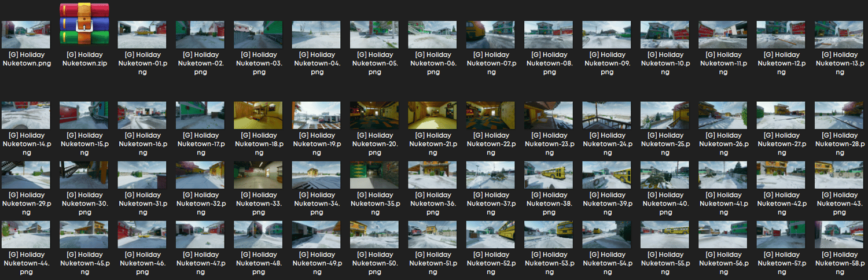The height and width of the screenshot is (280, 868).
Task: Select thumbnail of Holiday Nuketown-09.png
Action: (606, 35)
